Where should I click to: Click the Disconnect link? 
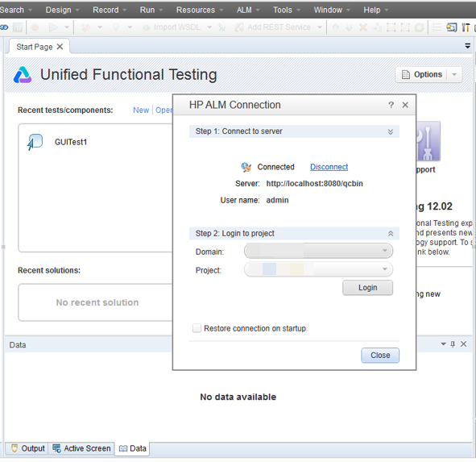(x=329, y=167)
